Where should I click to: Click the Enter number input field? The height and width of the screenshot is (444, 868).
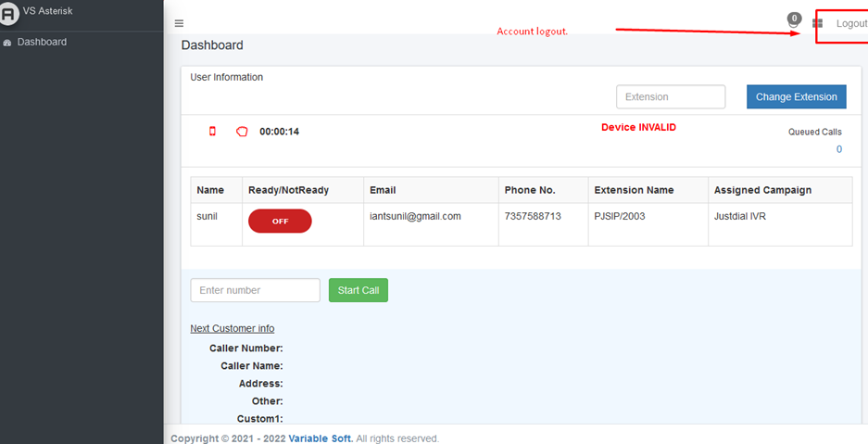[x=255, y=290]
